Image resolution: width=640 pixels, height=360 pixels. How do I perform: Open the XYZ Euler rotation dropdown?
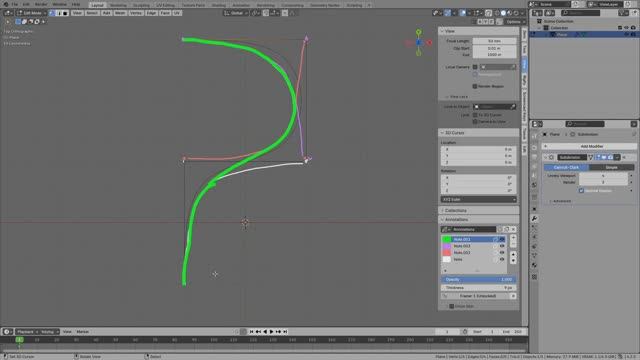tap(478, 200)
